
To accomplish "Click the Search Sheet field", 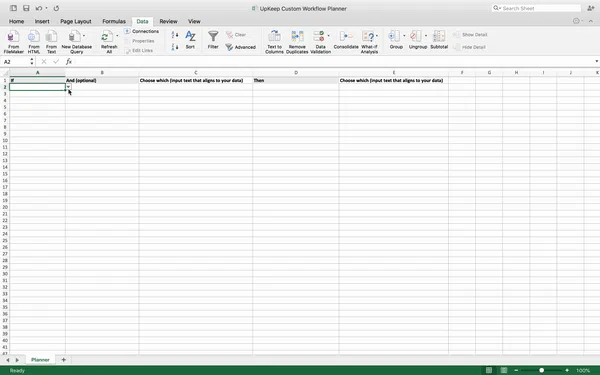I will coord(536,8).
